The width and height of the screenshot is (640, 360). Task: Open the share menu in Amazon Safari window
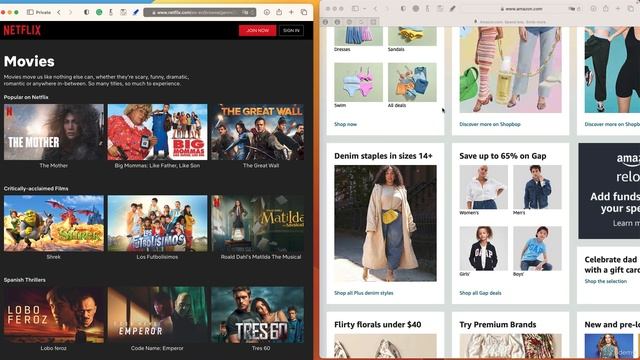(x=606, y=8)
